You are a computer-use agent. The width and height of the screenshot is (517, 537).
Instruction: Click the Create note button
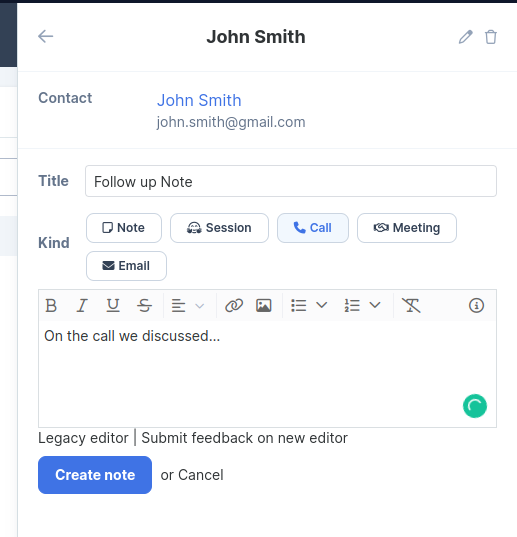tap(95, 475)
